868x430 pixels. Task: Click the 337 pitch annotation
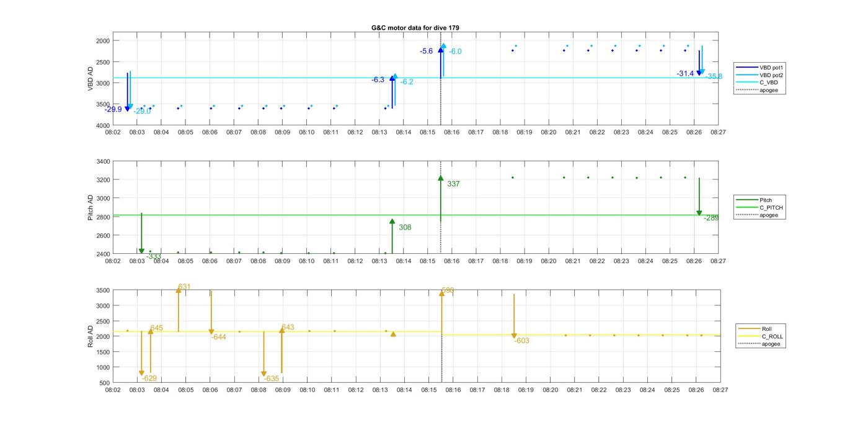tap(453, 184)
